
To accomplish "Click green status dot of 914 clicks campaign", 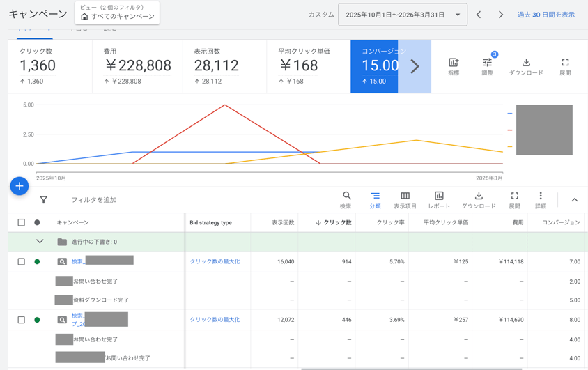I will [x=37, y=262].
